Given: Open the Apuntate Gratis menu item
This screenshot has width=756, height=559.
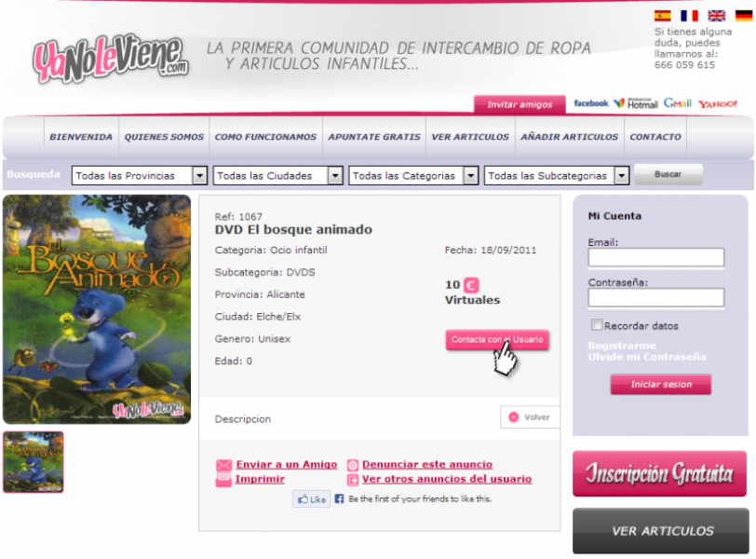Looking at the screenshot, I should pos(374,137).
